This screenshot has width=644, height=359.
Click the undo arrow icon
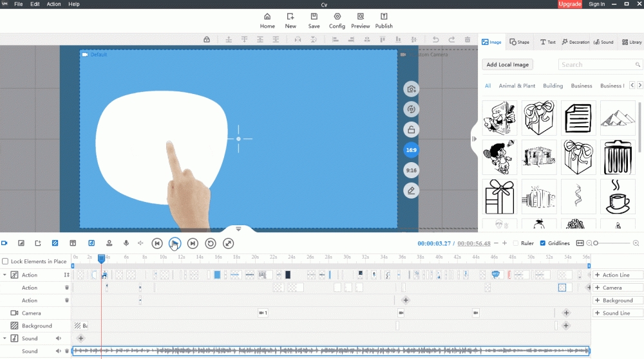[x=435, y=39]
